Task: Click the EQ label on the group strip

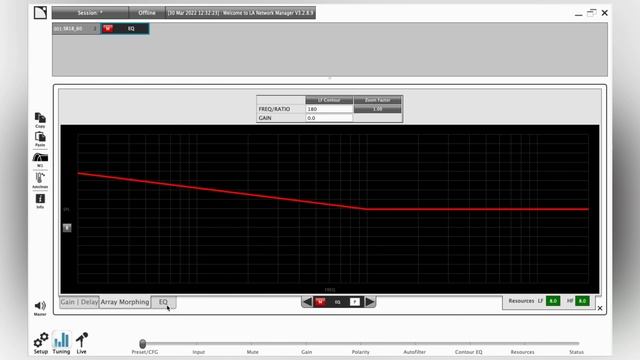Action: tap(131, 29)
